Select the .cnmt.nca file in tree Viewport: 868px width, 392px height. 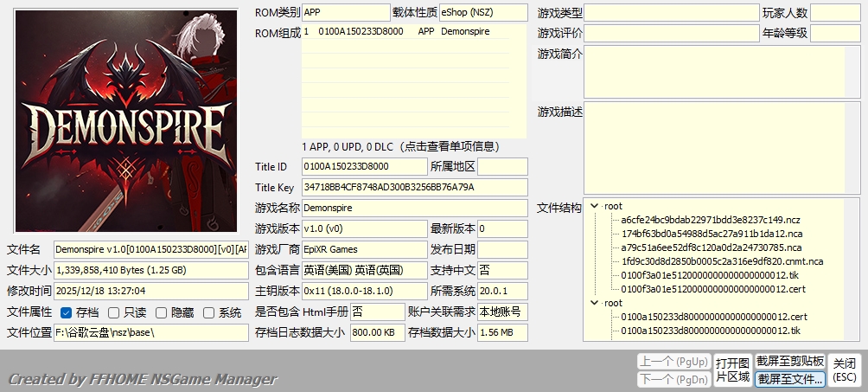coord(722,261)
